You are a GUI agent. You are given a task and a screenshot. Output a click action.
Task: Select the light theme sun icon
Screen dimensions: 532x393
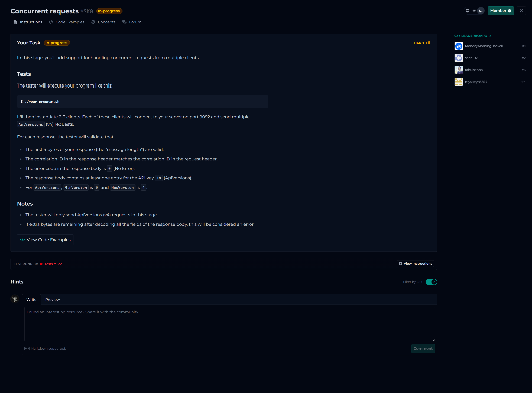click(x=474, y=11)
